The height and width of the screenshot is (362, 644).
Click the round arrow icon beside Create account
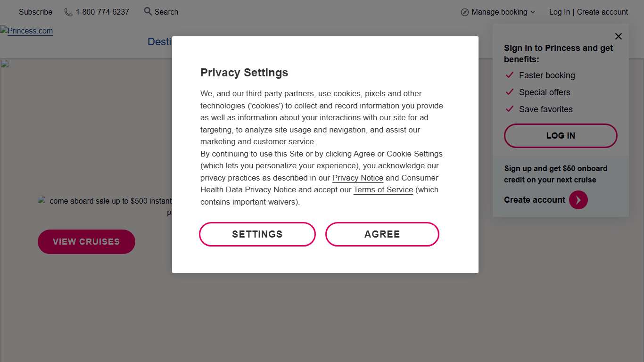click(x=578, y=200)
